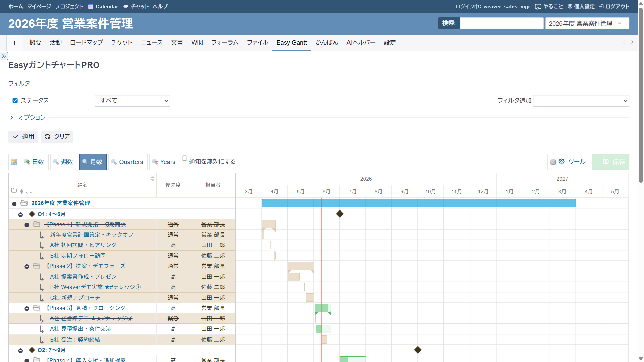Screen dimensions: 644x362
Task: Click the small triangle icon in the 題名 header
Action: (x=29, y=192)
